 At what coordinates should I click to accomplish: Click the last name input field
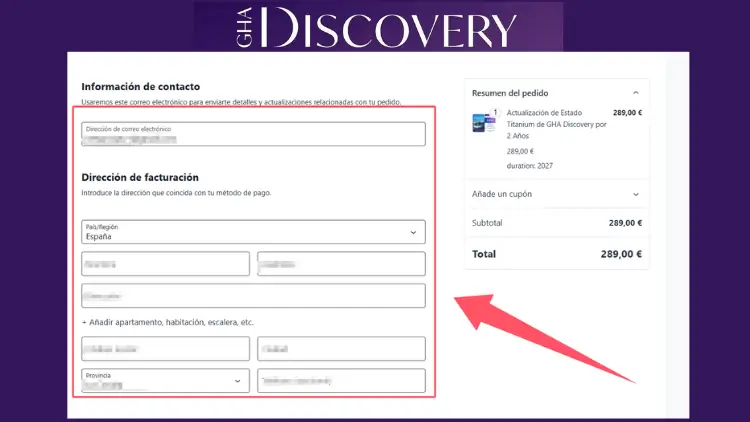(341, 264)
